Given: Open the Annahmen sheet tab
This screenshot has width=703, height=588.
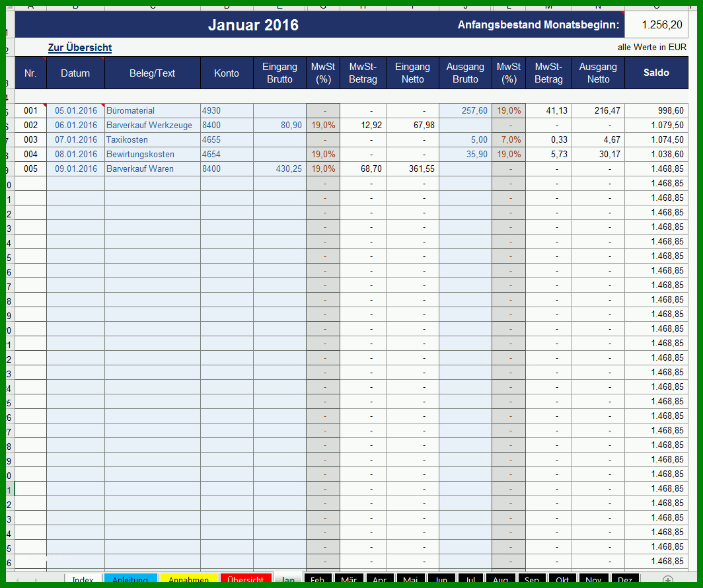Looking at the screenshot, I should pyautogui.click(x=188, y=579).
